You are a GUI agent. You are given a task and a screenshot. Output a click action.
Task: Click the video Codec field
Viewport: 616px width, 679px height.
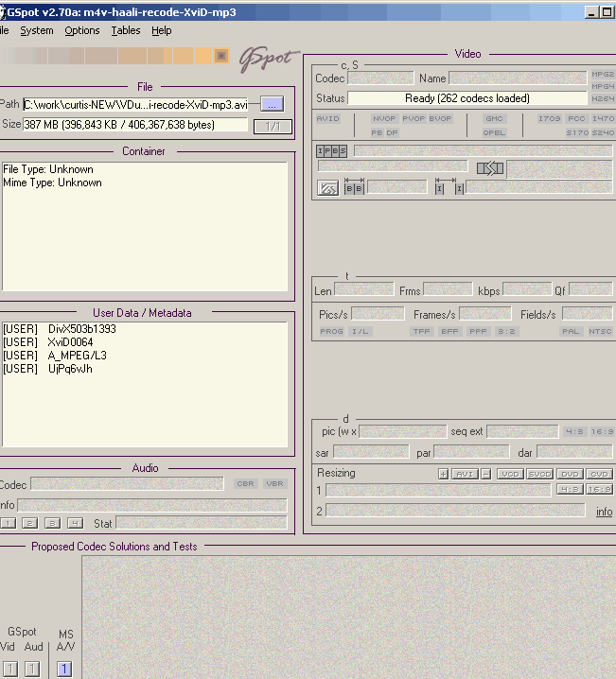coord(380,78)
